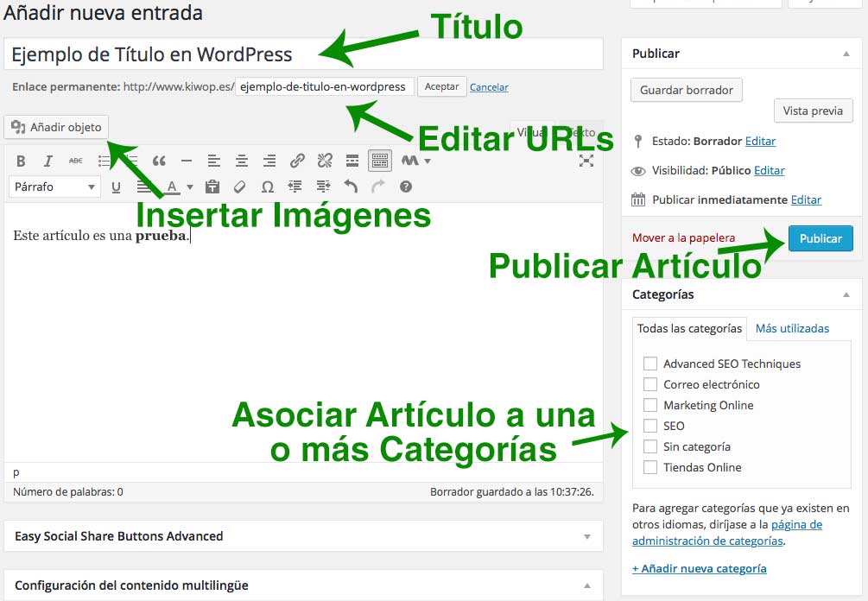Edit the Publicar inmediatamente schedule
868x601 pixels.
pos(806,199)
